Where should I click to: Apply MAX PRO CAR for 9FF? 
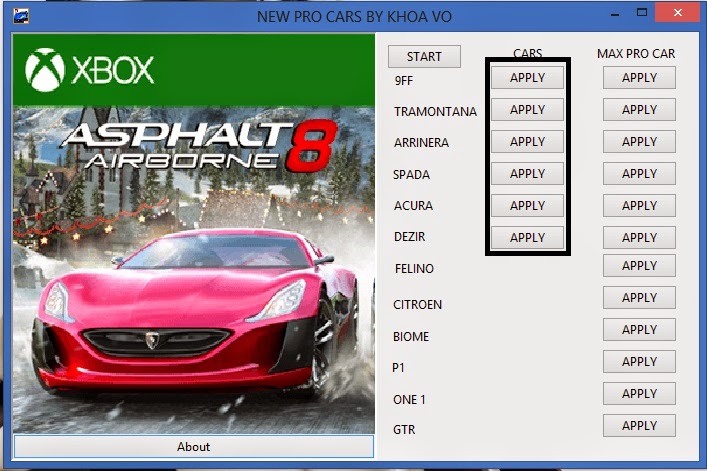[x=639, y=78]
